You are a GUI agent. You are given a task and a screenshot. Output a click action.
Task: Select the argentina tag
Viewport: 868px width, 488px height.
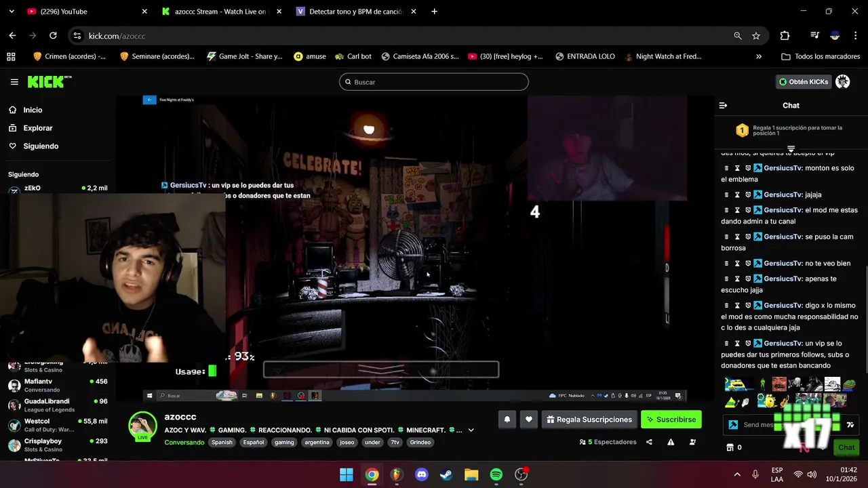(317, 442)
